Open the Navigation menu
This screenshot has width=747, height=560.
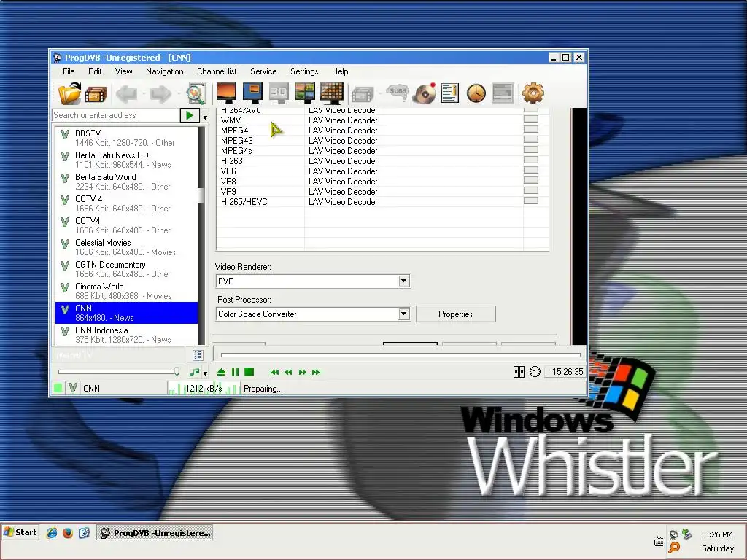164,71
